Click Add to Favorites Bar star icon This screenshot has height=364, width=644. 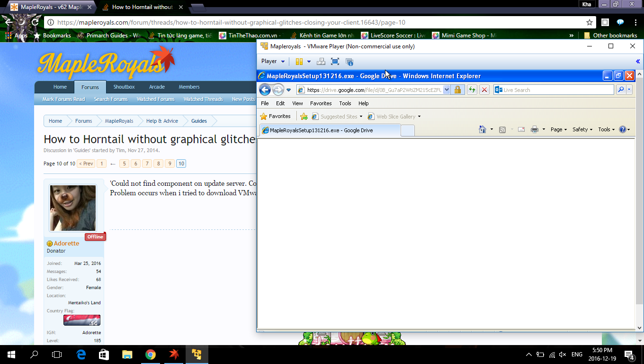point(304,117)
